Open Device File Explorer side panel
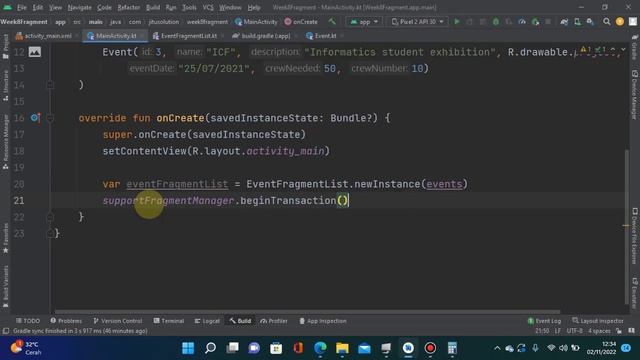 click(x=634, y=236)
